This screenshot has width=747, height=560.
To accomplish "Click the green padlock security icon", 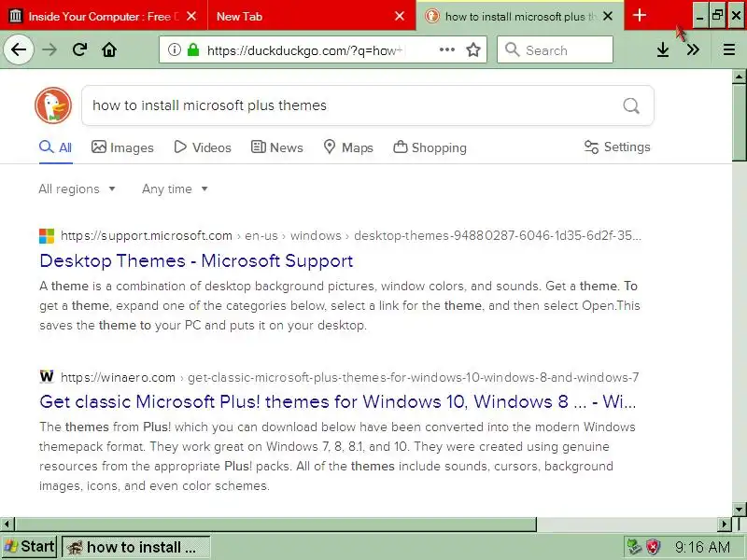I will click(x=193, y=49).
